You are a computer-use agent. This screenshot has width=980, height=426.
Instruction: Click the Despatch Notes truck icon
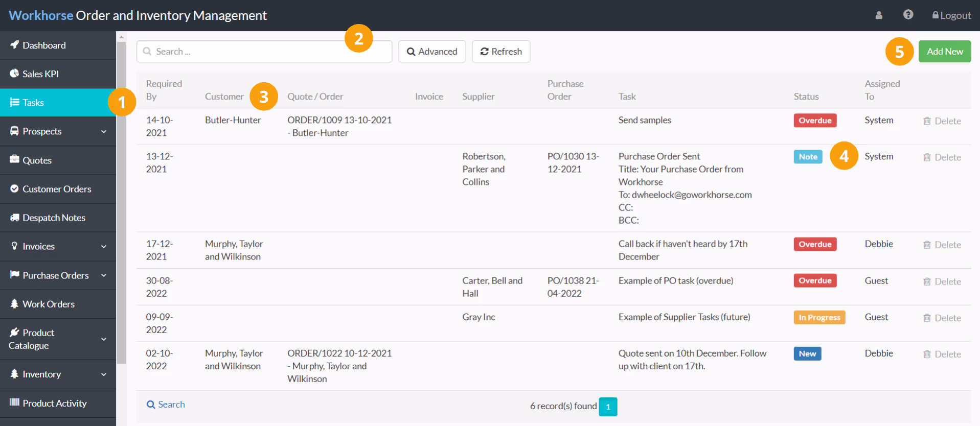pyautogui.click(x=14, y=217)
